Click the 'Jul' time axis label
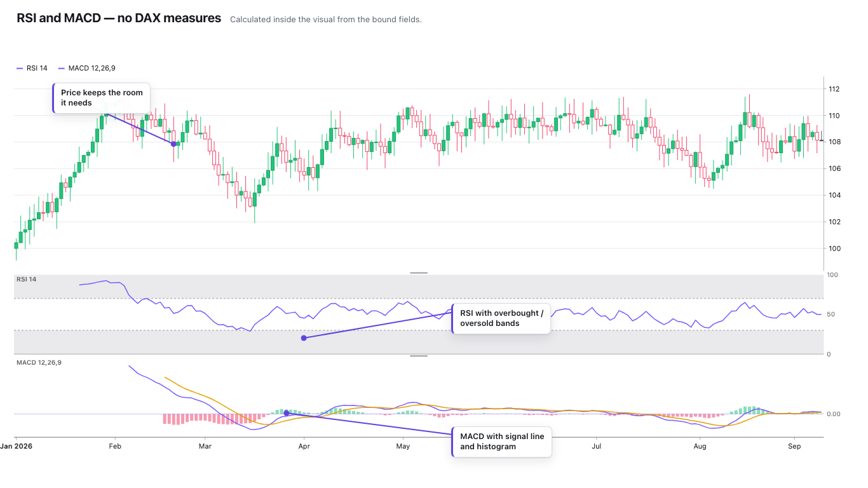 (597, 446)
